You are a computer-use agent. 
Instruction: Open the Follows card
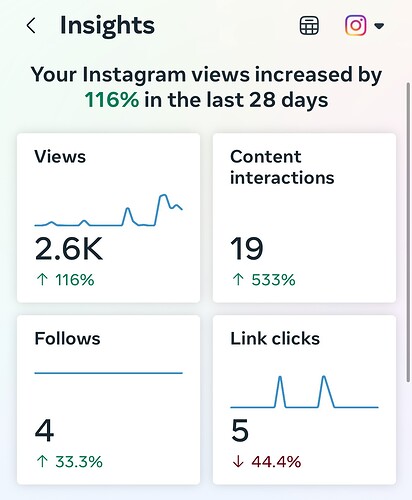(x=109, y=400)
